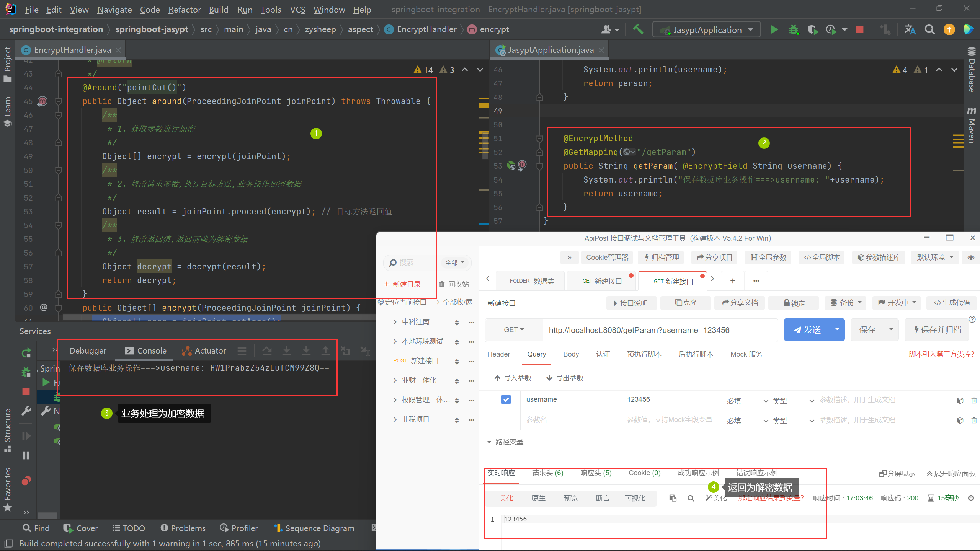Open the translate action in the top toolbar
Image resolution: width=980 pixels, height=551 pixels.
pos(910,29)
